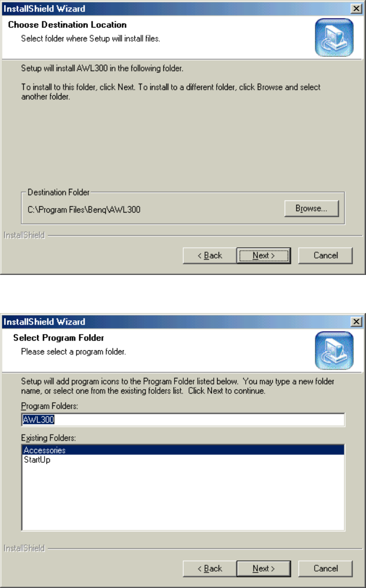This screenshot has width=366, height=588.
Task: Close the Select Program Folder wizard window
Action: [x=356, y=322]
